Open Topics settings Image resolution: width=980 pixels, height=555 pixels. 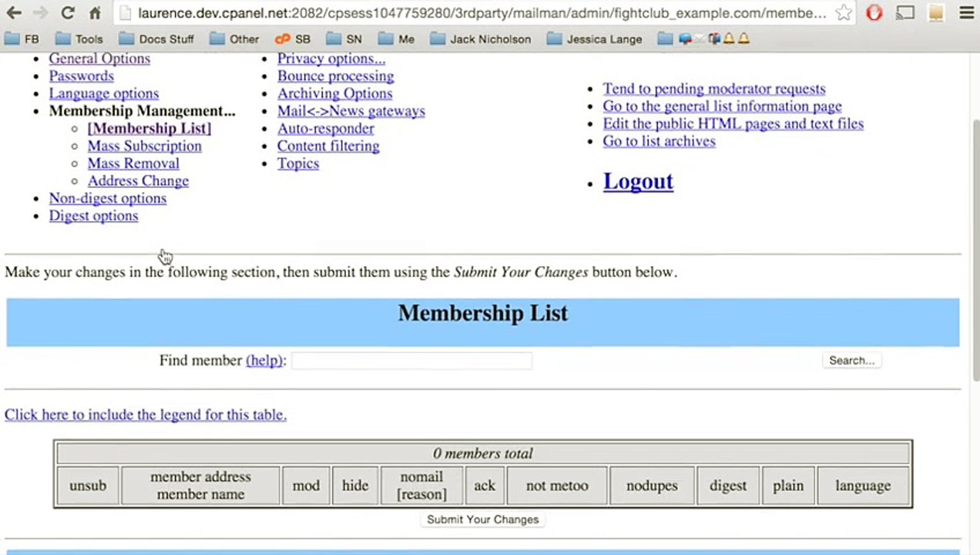(298, 163)
